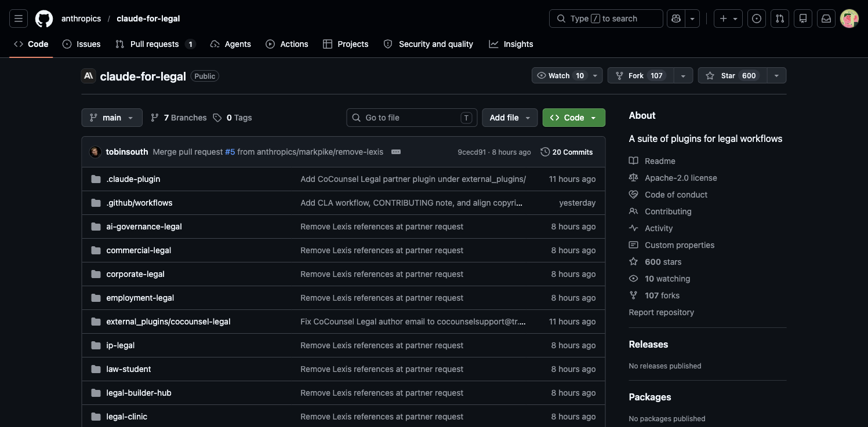Open the Add file dropdown
Viewport: 868px width, 427px height.
(x=510, y=118)
